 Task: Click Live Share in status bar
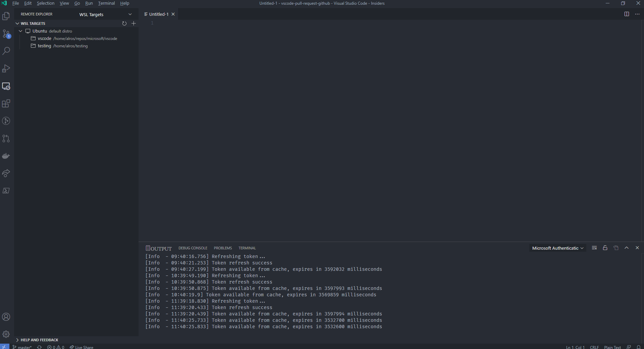(x=82, y=347)
